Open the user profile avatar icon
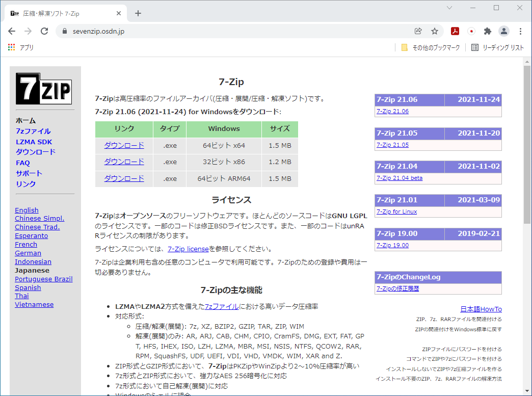The image size is (532, 396). click(504, 31)
